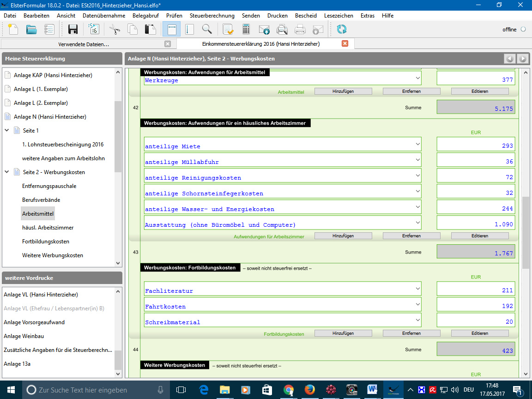Switch to fit-to-height page view
The image size is (532, 399).
189,30
